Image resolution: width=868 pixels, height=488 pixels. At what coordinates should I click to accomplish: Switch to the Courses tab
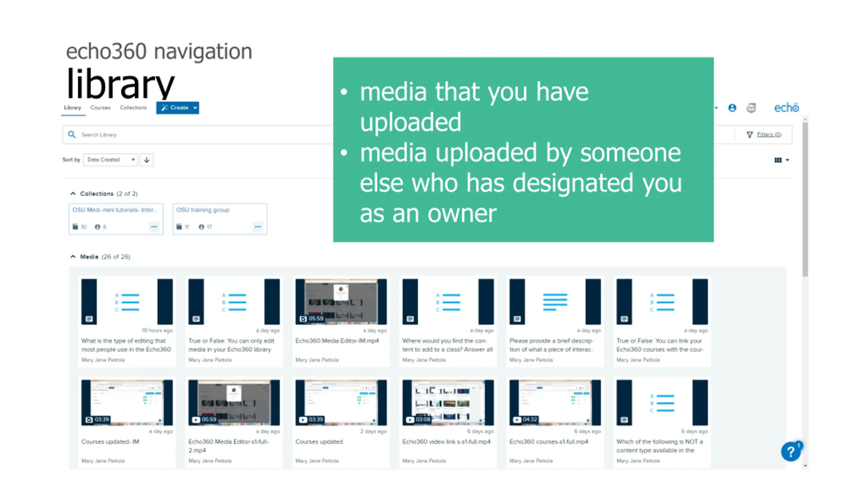click(100, 108)
